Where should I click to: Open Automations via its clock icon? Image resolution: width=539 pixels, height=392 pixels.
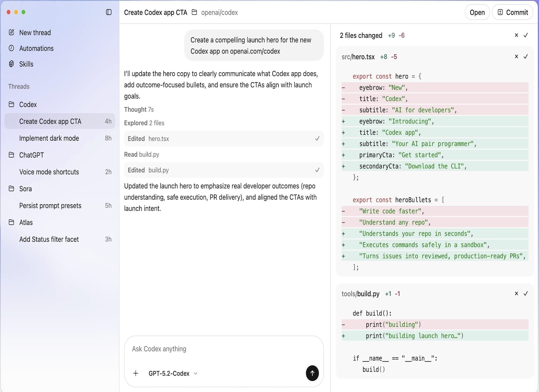click(x=11, y=48)
